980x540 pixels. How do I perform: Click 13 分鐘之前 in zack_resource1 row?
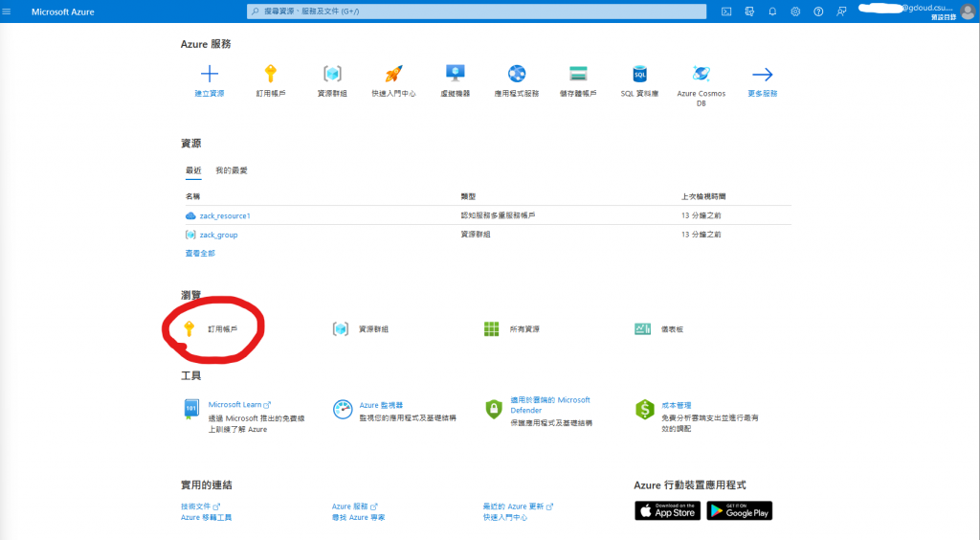click(x=701, y=215)
